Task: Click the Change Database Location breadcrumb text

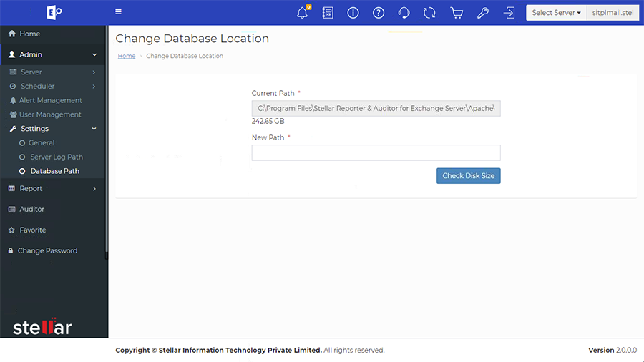Action: (x=185, y=56)
